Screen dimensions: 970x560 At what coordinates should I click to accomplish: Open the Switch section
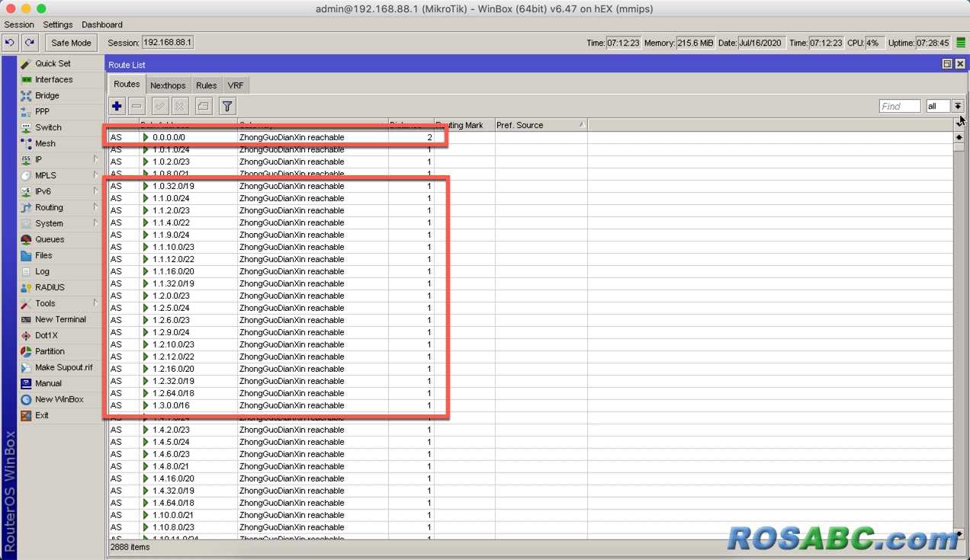click(48, 128)
